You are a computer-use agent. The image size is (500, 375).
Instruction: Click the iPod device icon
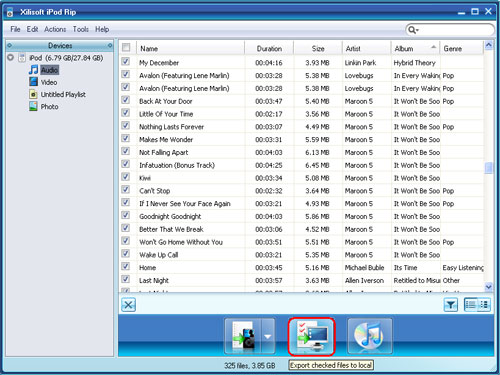[22, 58]
